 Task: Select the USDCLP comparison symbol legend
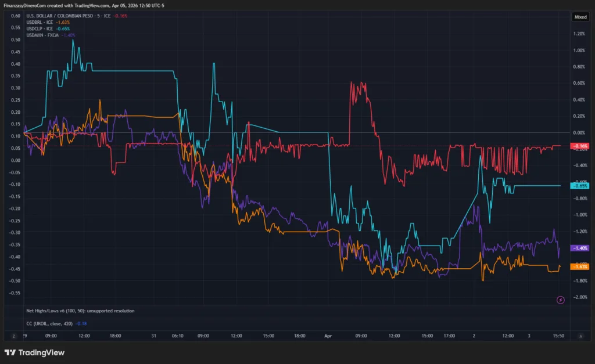pos(39,28)
